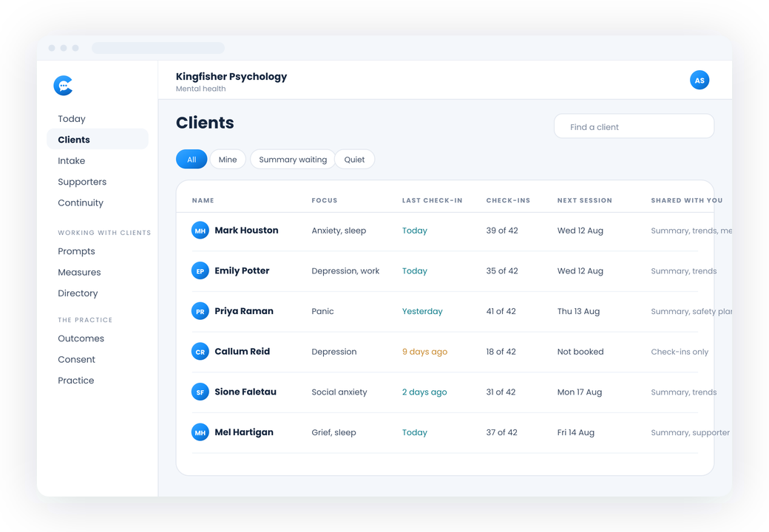Enable the Summary waiting filter
The image size is (769, 532).
pyautogui.click(x=293, y=159)
